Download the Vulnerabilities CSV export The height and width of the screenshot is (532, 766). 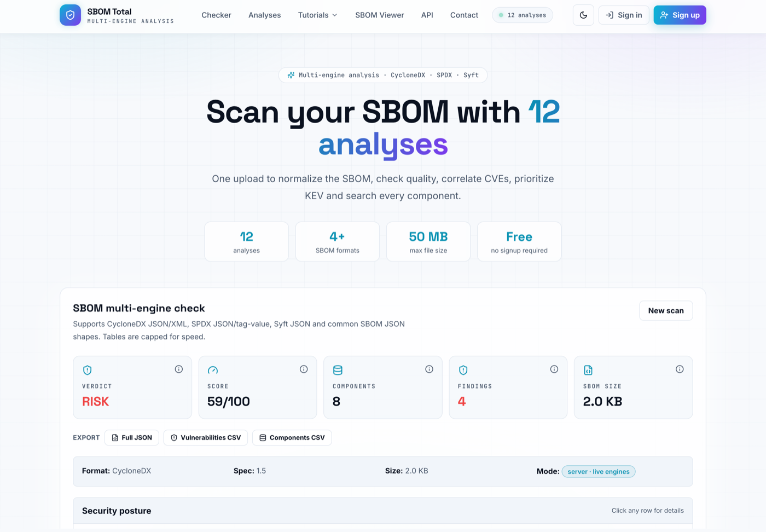click(206, 438)
